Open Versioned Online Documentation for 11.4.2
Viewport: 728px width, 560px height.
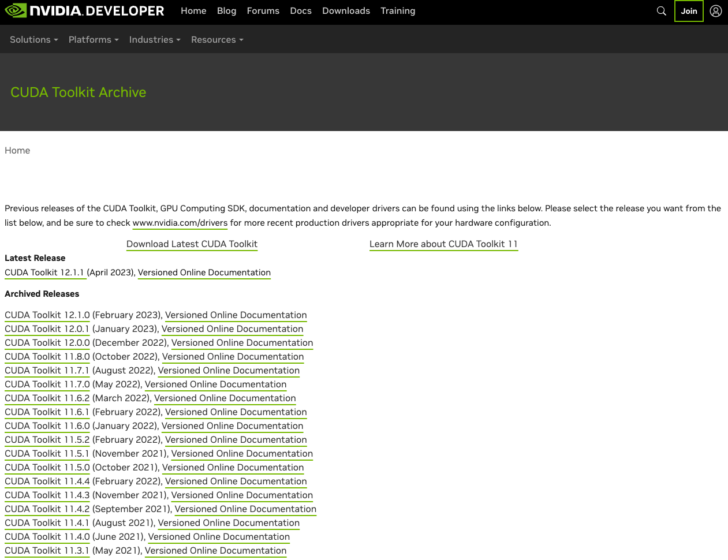246,509
